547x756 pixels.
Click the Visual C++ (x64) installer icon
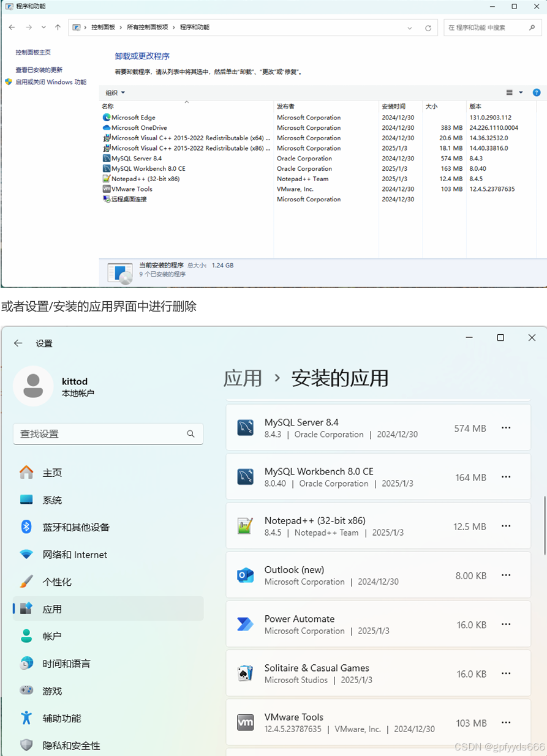point(107,138)
